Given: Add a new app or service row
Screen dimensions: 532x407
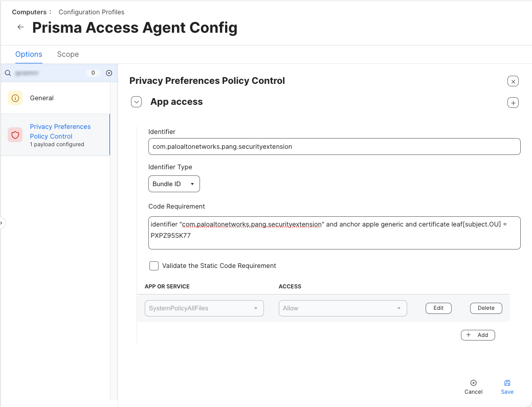Looking at the screenshot, I should click(478, 335).
